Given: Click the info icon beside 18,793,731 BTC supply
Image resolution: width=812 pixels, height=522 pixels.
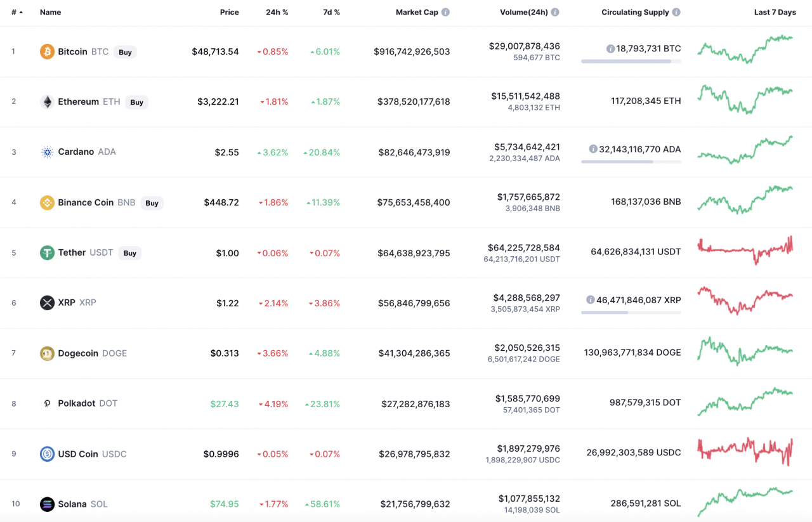Looking at the screenshot, I should tap(610, 48).
